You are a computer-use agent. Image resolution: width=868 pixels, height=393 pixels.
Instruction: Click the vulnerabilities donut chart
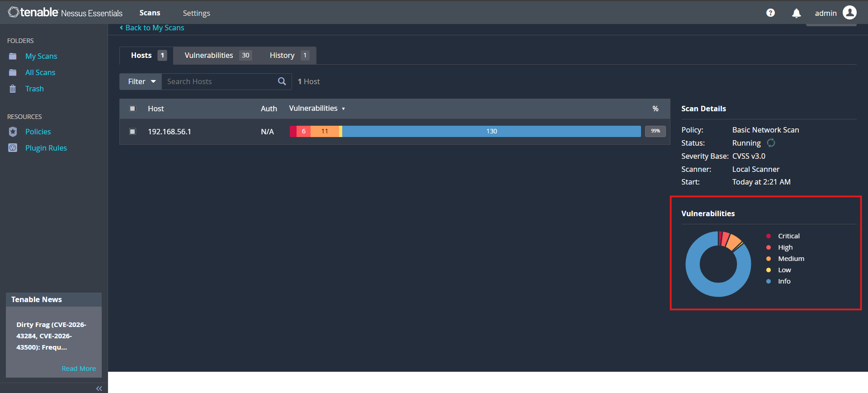click(x=718, y=264)
